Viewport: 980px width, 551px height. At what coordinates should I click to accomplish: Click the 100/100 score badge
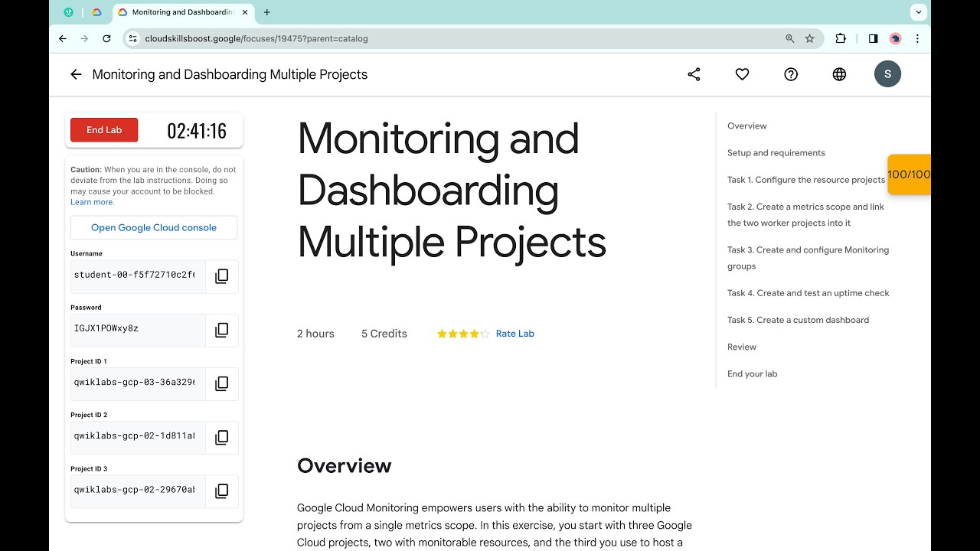tap(909, 174)
